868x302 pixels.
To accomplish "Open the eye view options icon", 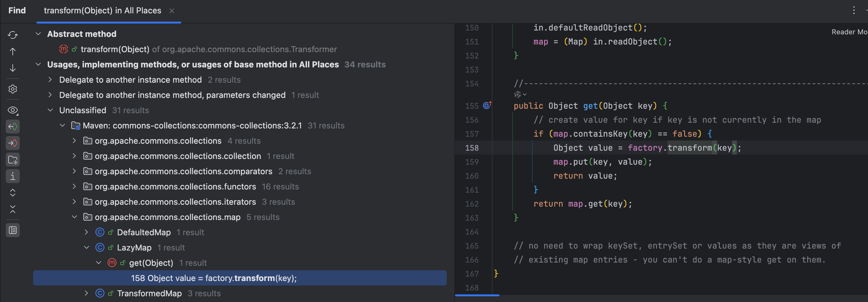I will (13, 110).
